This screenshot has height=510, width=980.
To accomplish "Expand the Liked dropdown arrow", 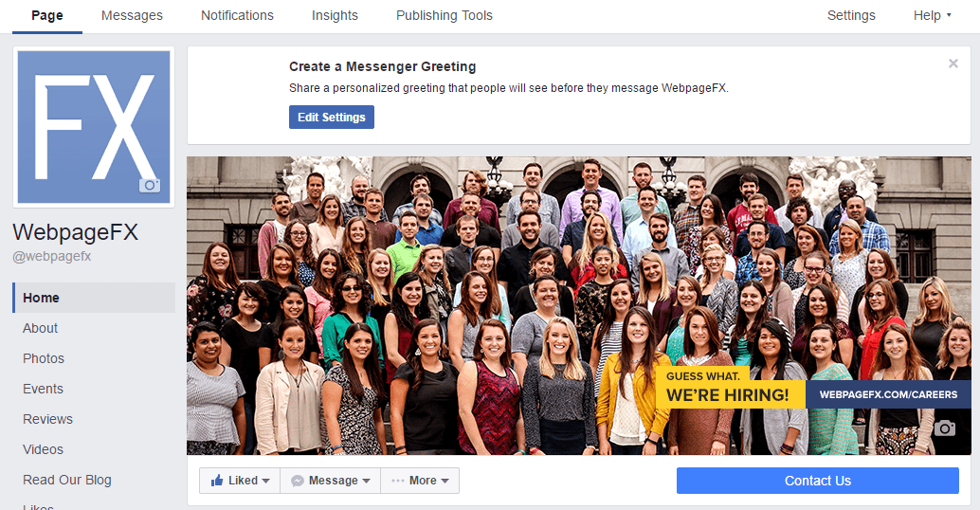I will point(265,481).
